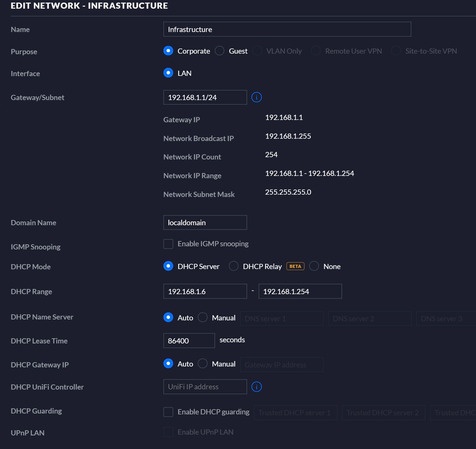Click the DHCP range end field
This screenshot has height=449, width=476.
pos(300,292)
